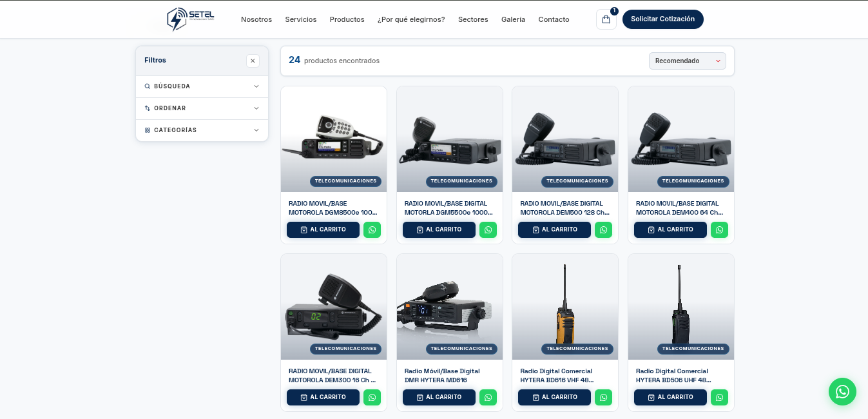Click the TELECOMUNICACIONES tag on the DEM300 card
Viewport: 868px width, 419px height.
(345, 349)
